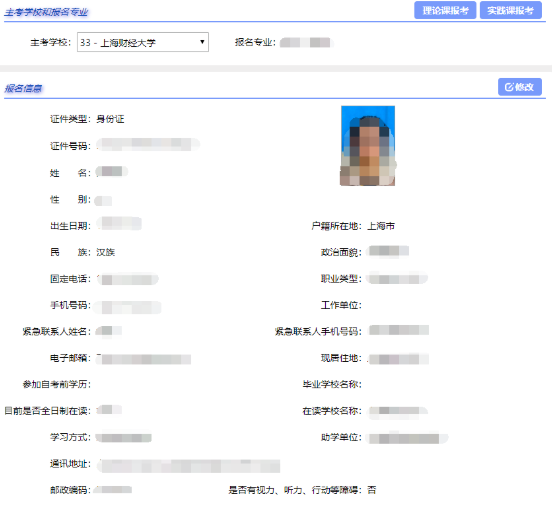Viewport: 552px width, 511px height.
Task: Click the 目前是否全日制在读 label
Action: pos(48,411)
